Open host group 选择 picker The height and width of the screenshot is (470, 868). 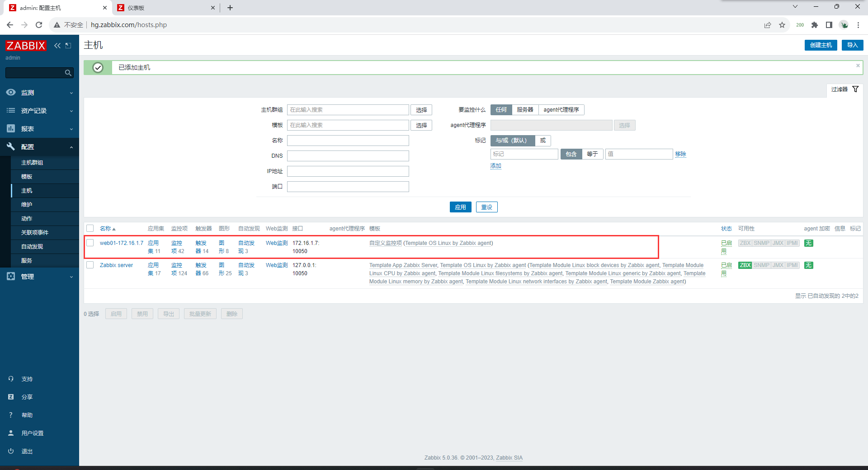[x=421, y=110]
